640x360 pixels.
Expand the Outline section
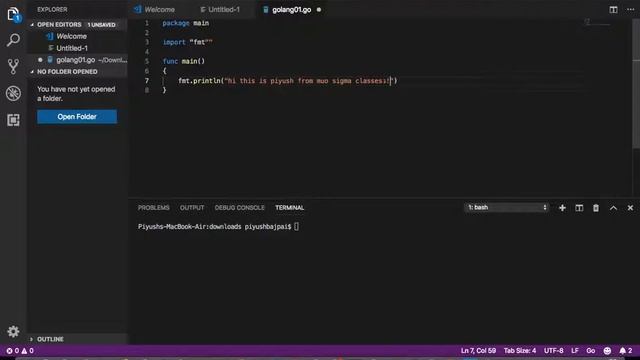tap(77, 339)
